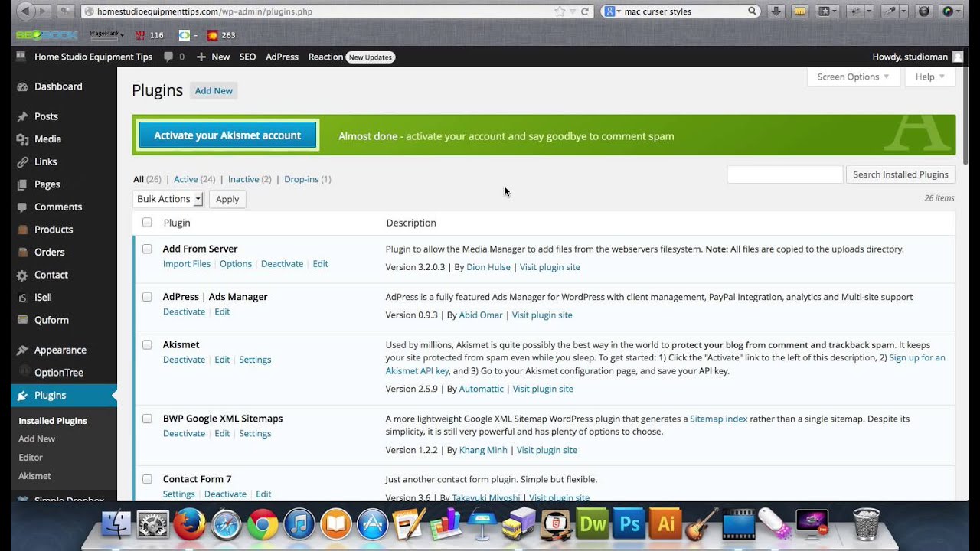Follow the Dion Hulse author link
The image size is (980, 551).
[488, 267]
